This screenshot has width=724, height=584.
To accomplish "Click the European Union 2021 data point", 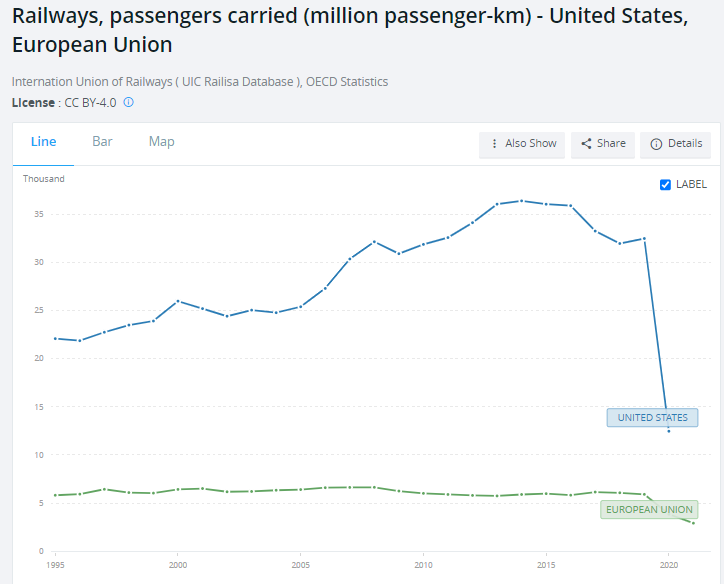I will coord(693,523).
